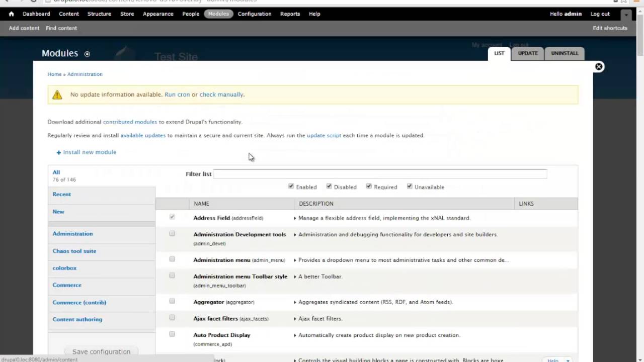
Task: Toggle the Disabled filter checkbox
Action: pos(329,186)
